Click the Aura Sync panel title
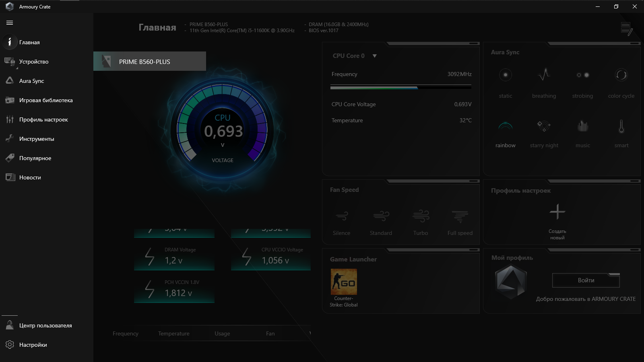 (x=505, y=52)
